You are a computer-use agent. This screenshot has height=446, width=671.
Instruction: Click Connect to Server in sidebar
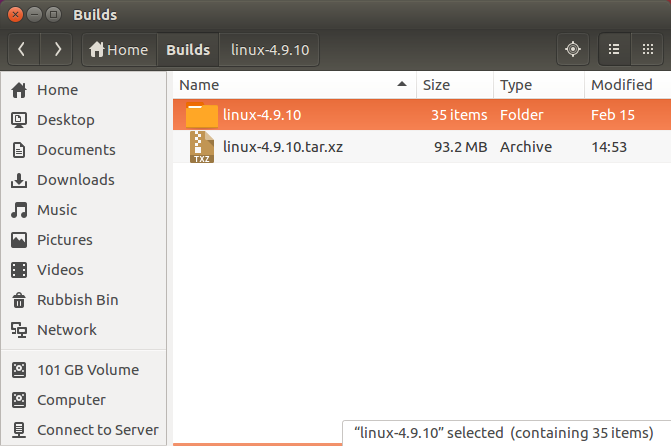(x=97, y=430)
